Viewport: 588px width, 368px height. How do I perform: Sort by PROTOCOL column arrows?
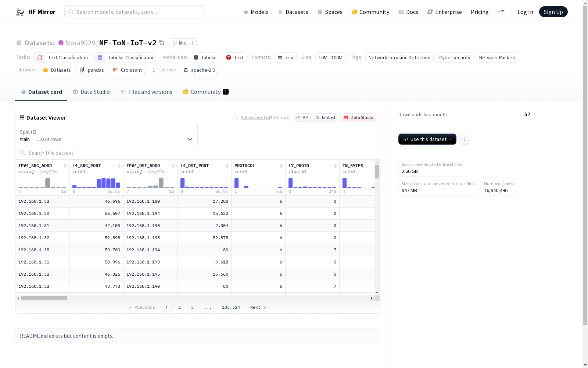point(281,166)
